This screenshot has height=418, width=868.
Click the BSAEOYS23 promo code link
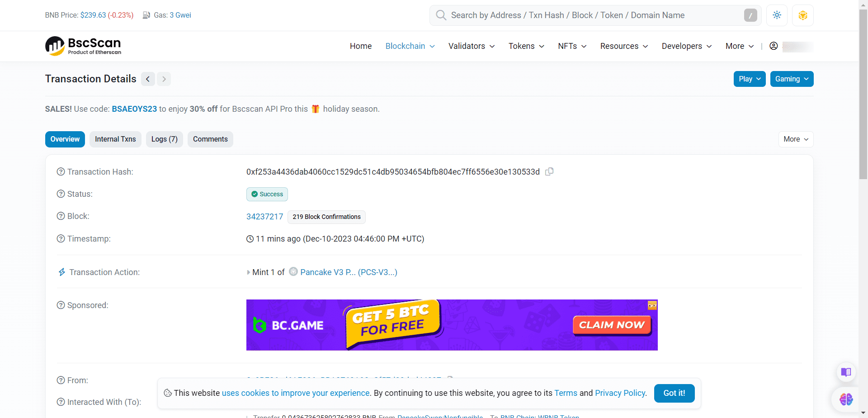tap(134, 109)
